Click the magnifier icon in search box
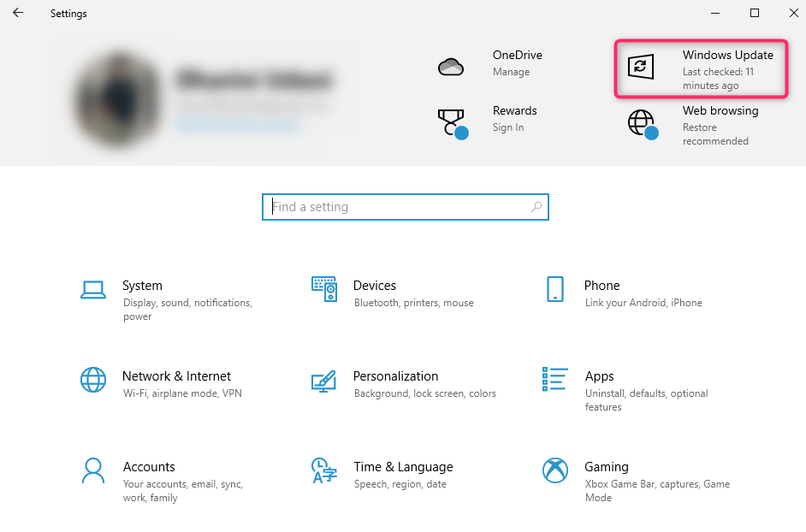Screen dimensions: 806x532 point(536,207)
